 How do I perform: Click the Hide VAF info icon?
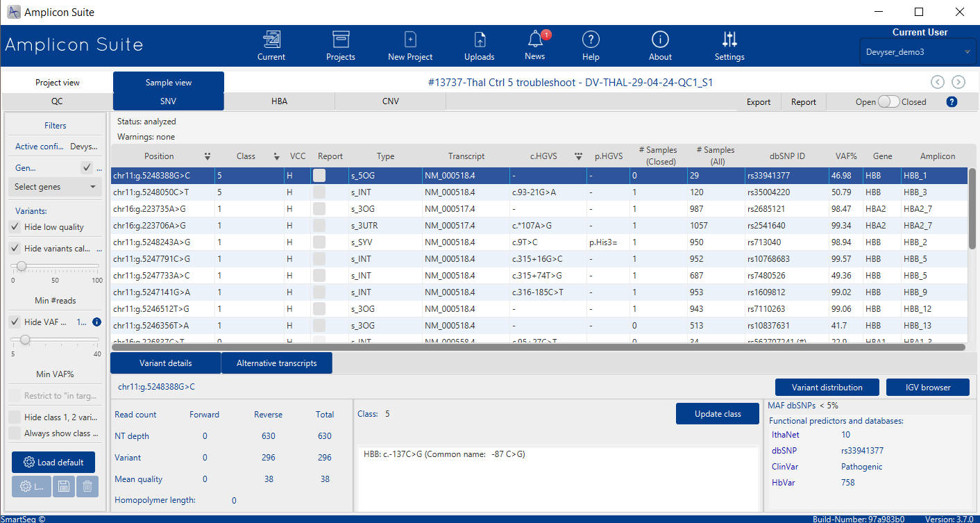[96, 322]
